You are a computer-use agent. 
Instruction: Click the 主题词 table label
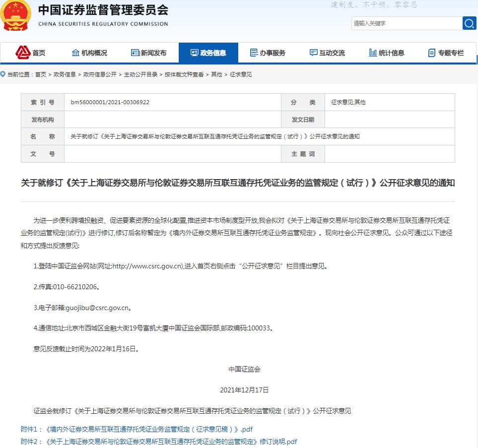[303, 154]
